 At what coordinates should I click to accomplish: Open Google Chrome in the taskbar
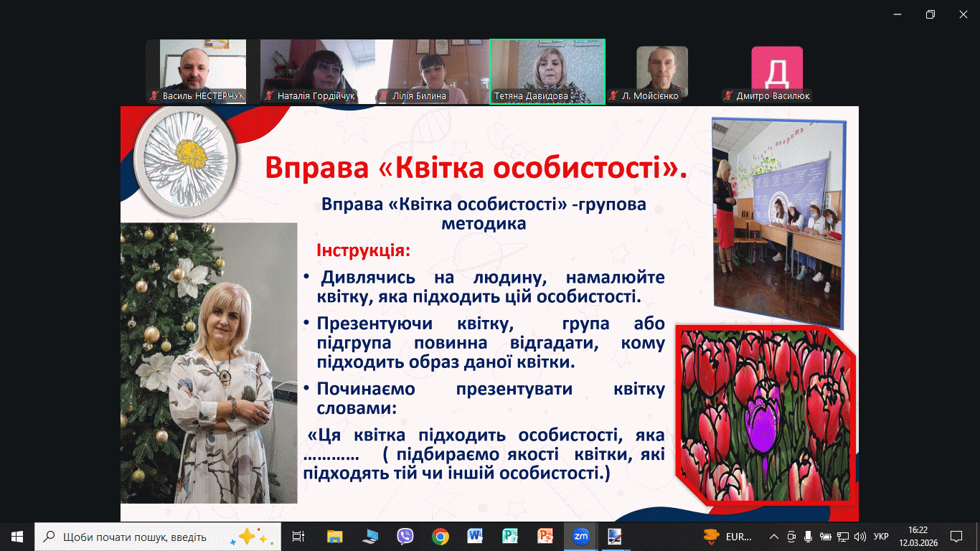pos(440,536)
